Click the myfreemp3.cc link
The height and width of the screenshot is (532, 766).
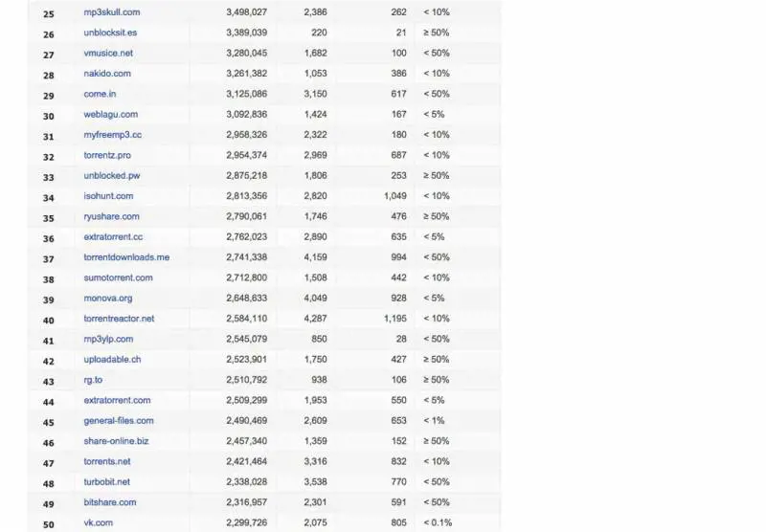113,135
